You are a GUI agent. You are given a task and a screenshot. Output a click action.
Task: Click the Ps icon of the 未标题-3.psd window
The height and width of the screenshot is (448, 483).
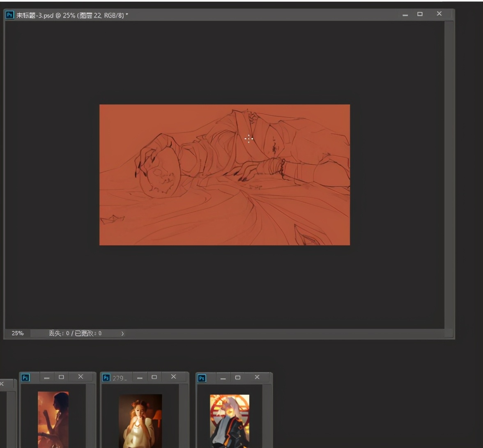click(x=9, y=15)
